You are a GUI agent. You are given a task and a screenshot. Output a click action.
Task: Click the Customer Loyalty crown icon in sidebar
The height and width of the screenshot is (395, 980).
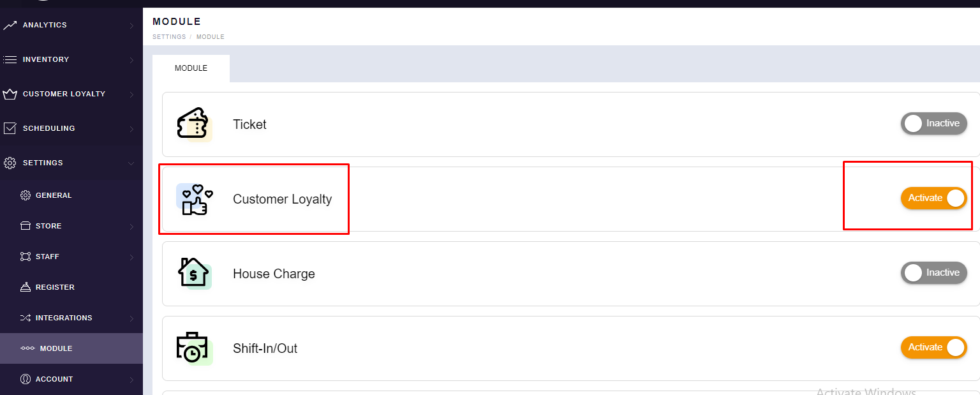coord(10,94)
